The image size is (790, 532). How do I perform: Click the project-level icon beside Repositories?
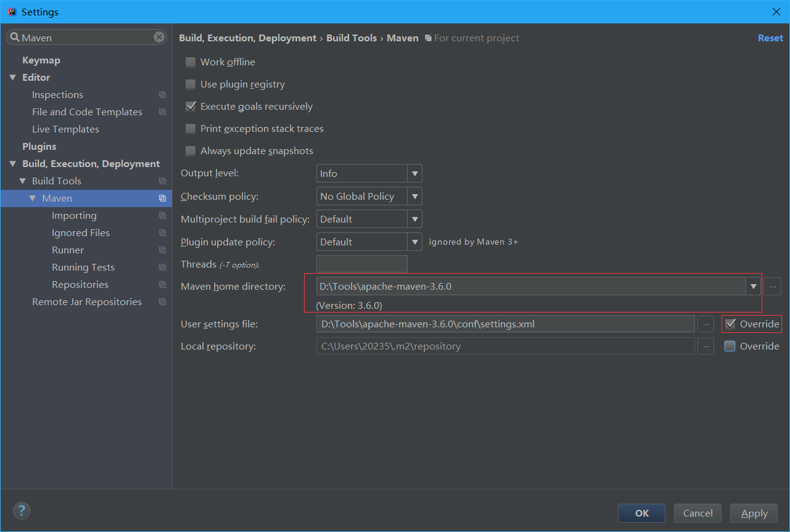tap(162, 285)
